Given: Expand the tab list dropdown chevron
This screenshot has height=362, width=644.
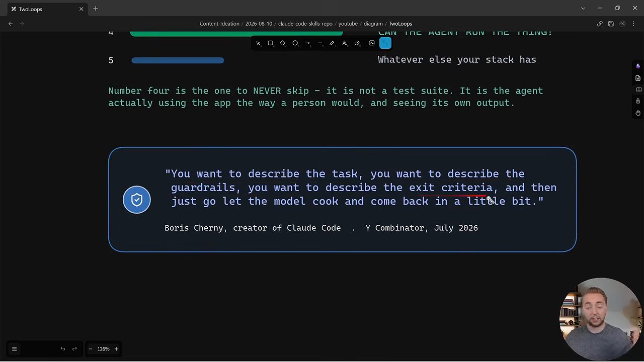Looking at the screenshot, I should tap(583, 9).
